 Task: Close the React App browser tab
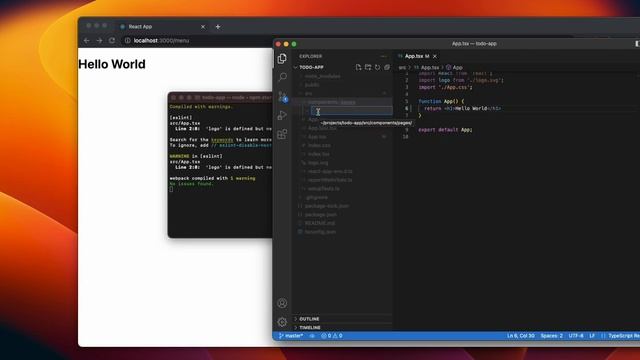tap(203, 27)
